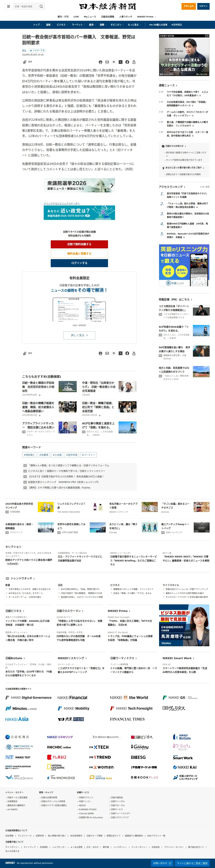Click the 日本経済新聞 masthead logo

click(108, 6)
